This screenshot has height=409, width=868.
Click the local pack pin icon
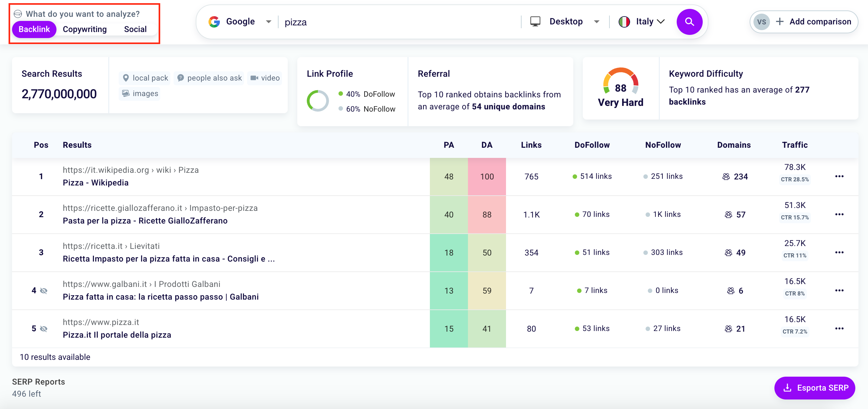pyautogui.click(x=126, y=78)
